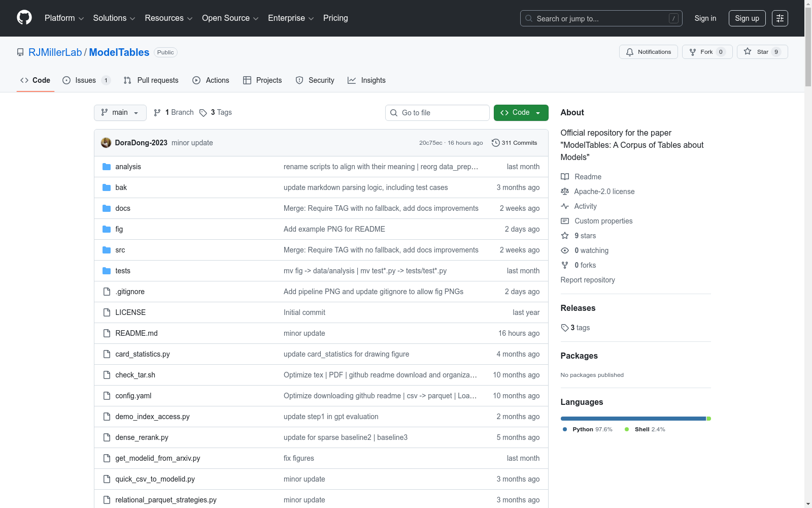Click the Report repository link
Viewport: 812px width, 508px height.
coord(588,280)
